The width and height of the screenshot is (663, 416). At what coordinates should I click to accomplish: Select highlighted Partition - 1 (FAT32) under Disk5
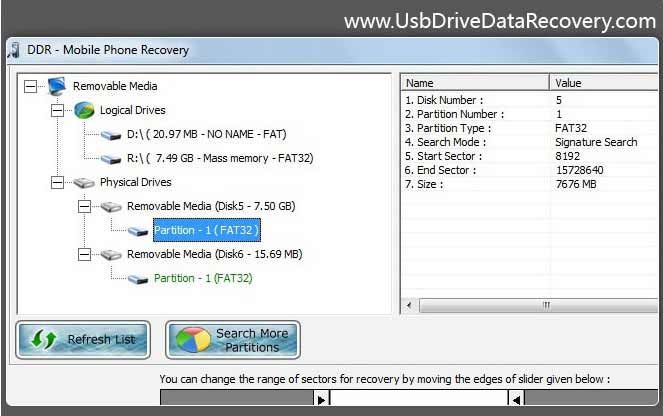[x=207, y=230]
